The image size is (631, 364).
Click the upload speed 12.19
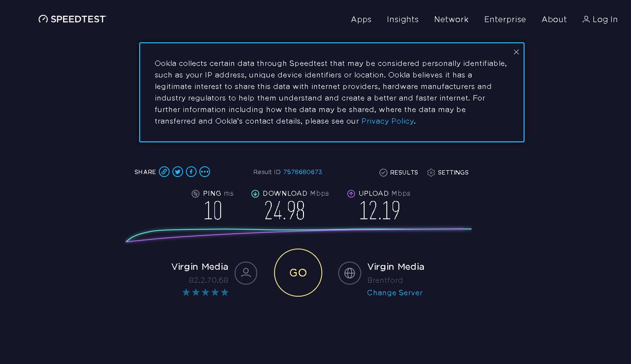tap(380, 211)
